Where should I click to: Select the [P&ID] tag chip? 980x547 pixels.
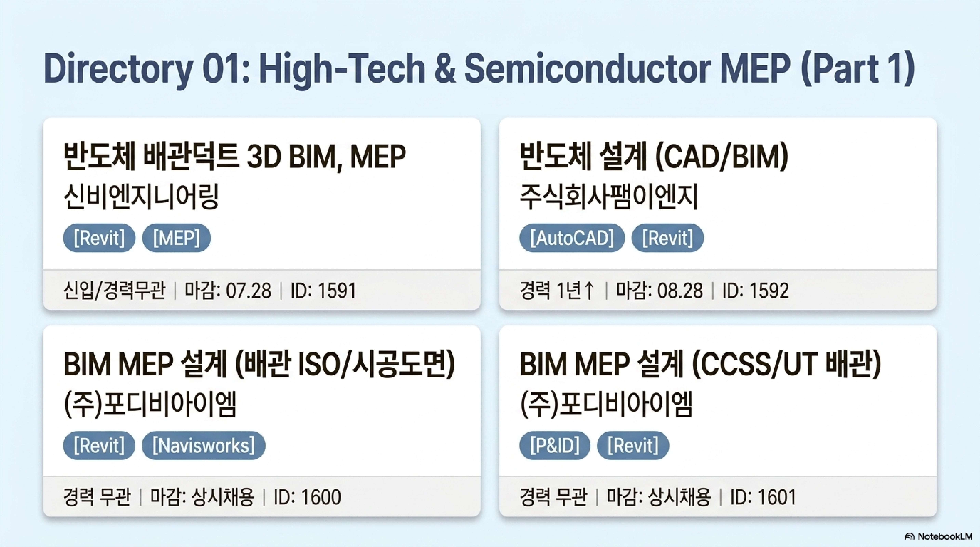[555, 445]
